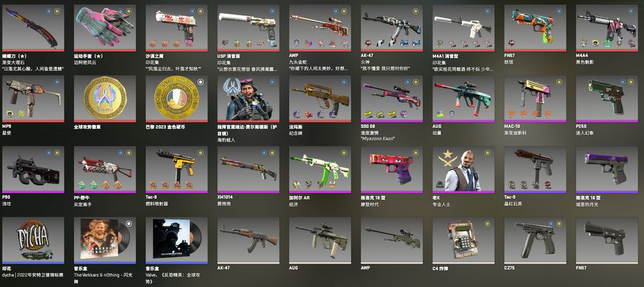Image resolution: width=644 pixels, height=287 pixels.
Task: Click the blue CT icon on MP9 星使 tile
Action: [x=57, y=82]
